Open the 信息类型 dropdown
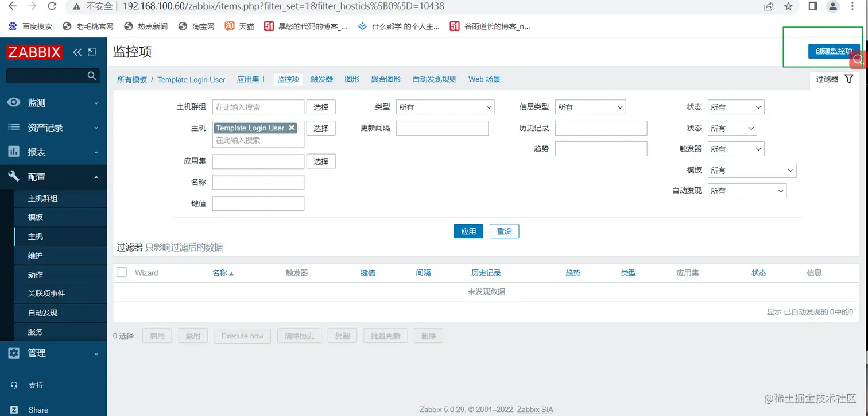868x416 pixels. [x=590, y=107]
